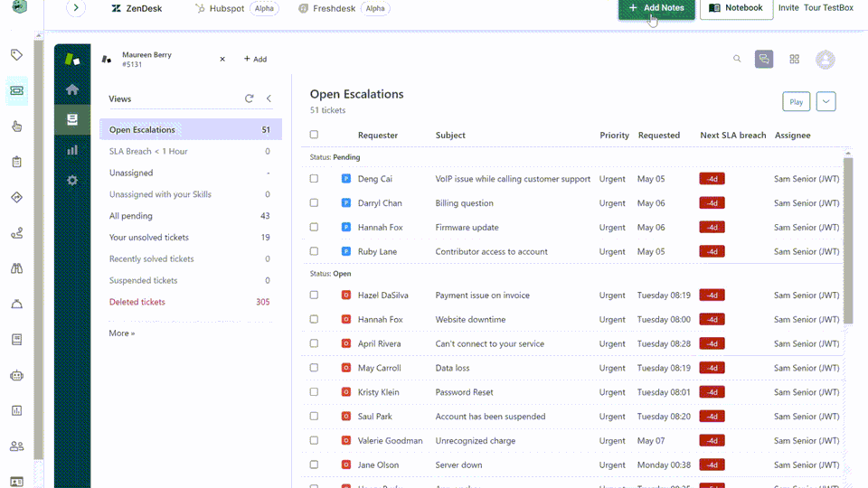Open the admin settings gear icon

point(72,180)
